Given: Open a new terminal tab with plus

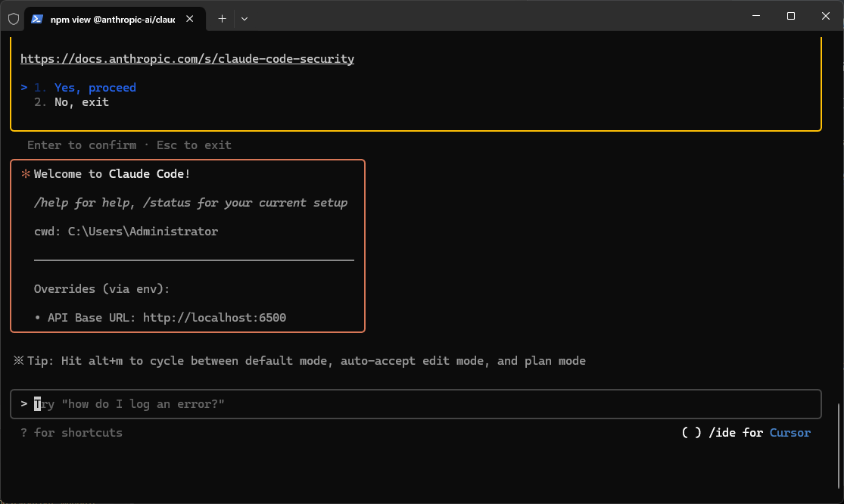Looking at the screenshot, I should coord(222,19).
